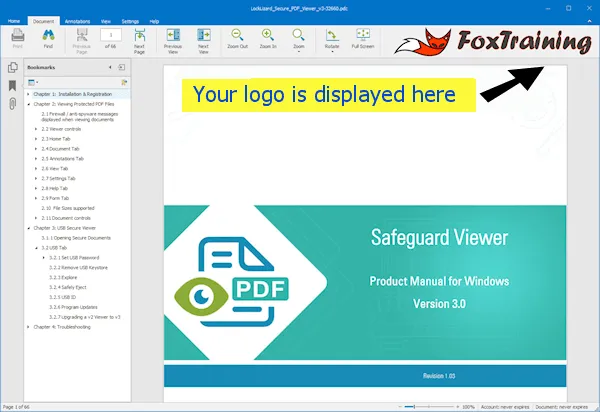The height and width of the screenshot is (412, 600).
Task: Select the 2.10 File Sizes supported bookmark
Action: tap(68, 208)
